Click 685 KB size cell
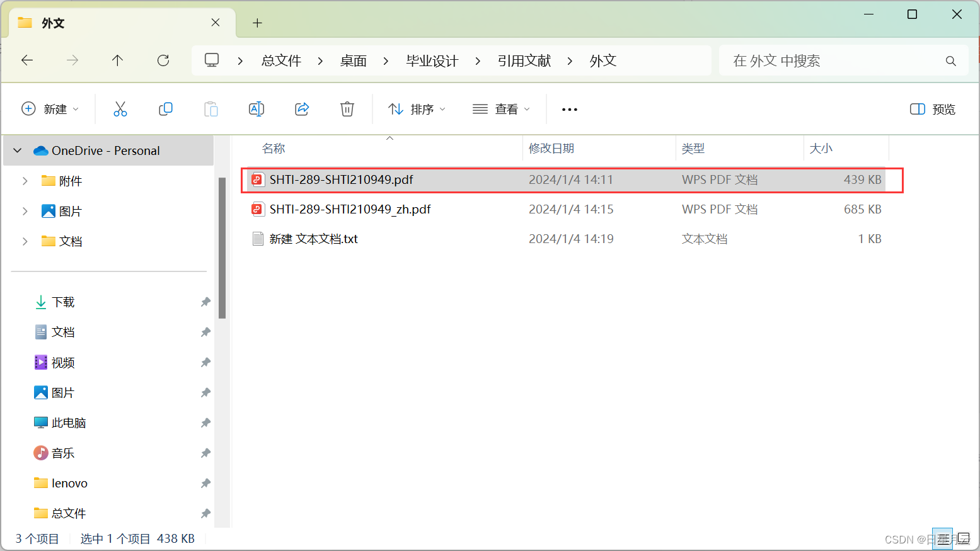The image size is (980, 551). (x=863, y=209)
